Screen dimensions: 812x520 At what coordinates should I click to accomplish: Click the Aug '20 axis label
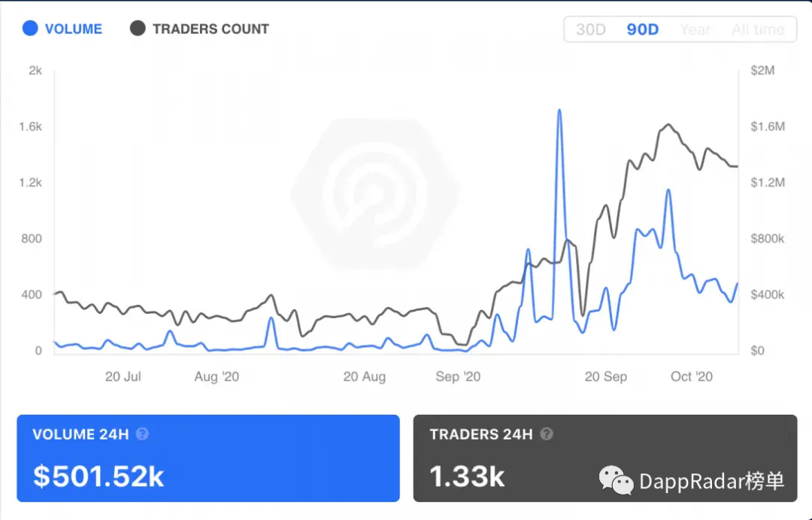(x=217, y=376)
